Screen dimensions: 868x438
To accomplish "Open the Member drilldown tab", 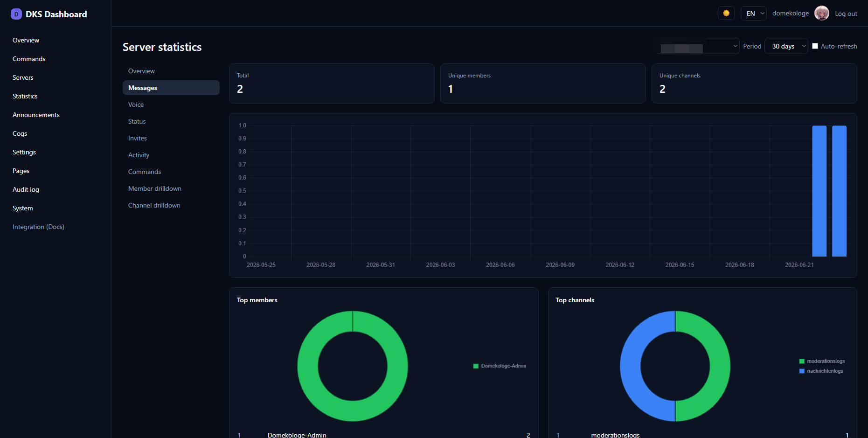I will tap(171, 188).
